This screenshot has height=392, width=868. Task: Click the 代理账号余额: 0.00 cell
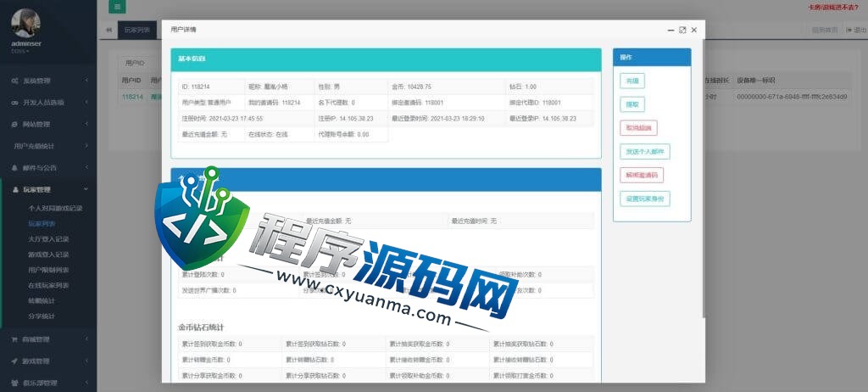(x=351, y=134)
